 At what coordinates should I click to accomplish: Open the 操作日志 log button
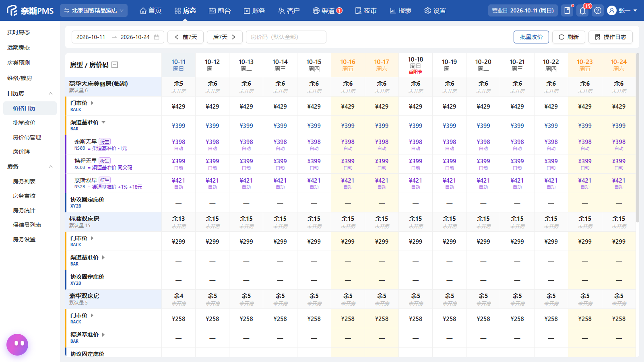(611, 37)
